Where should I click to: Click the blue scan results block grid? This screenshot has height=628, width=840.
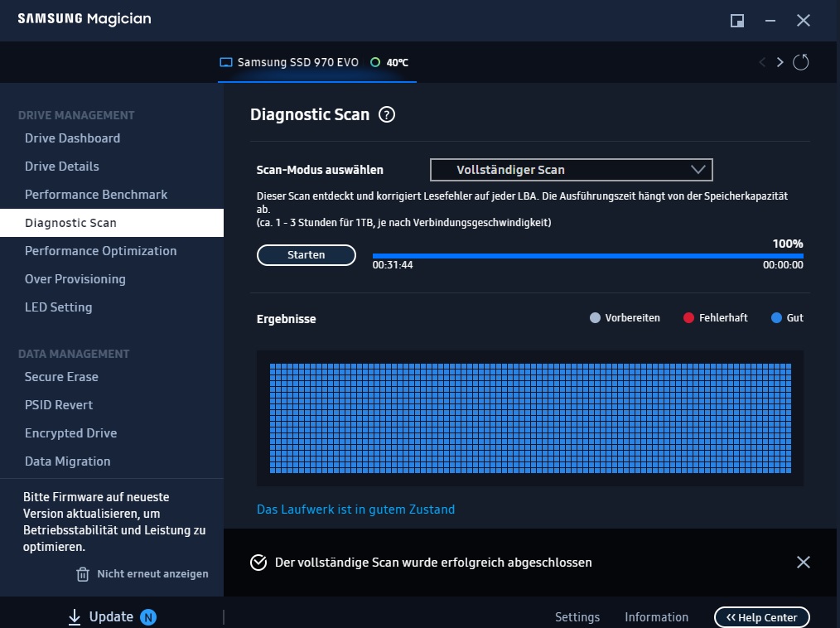530,418
